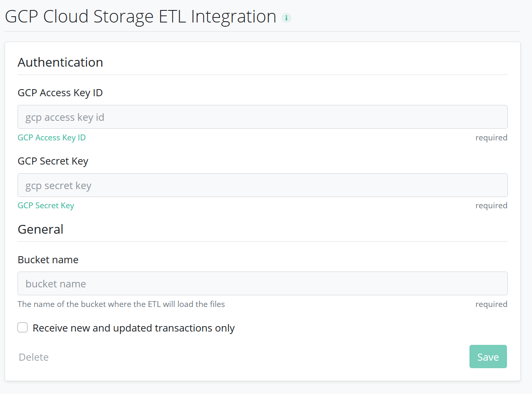
Task: Select the General section heading
Action: tap(40, 229)
